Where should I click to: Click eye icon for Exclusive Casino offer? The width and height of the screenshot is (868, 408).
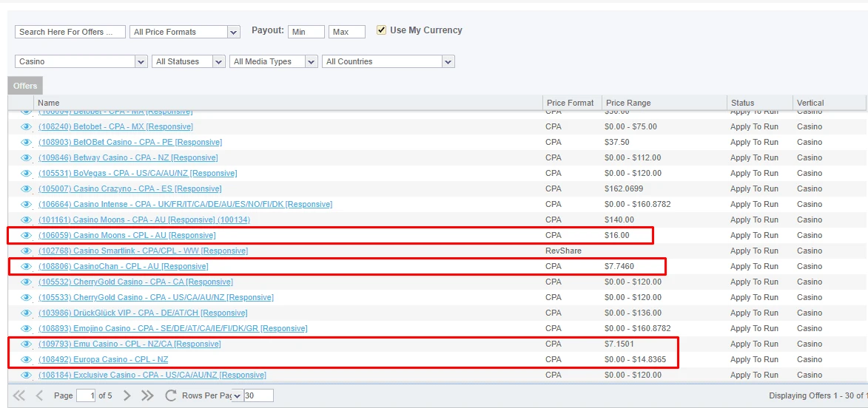pyautogui.click(x=26, y=374)
